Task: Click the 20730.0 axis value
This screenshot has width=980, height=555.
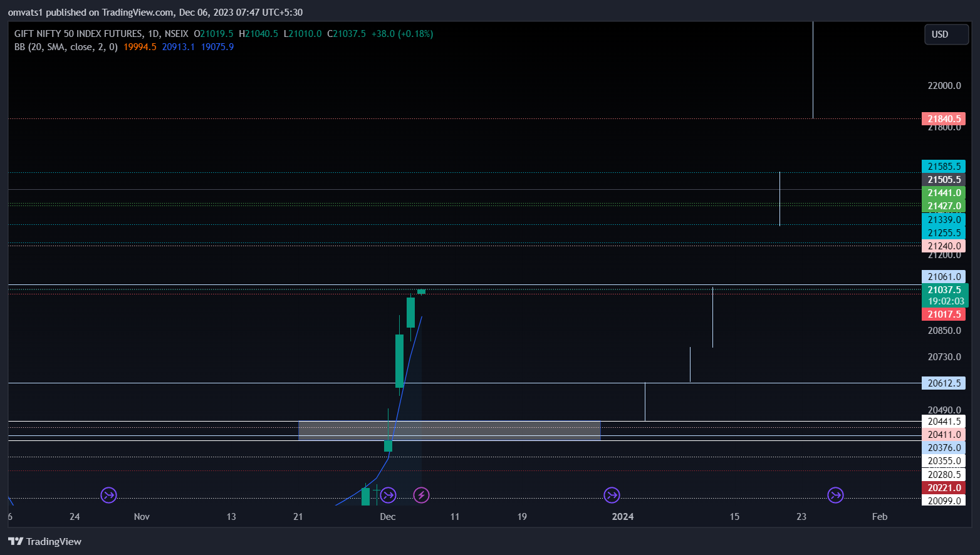Action: click(944, 357)
